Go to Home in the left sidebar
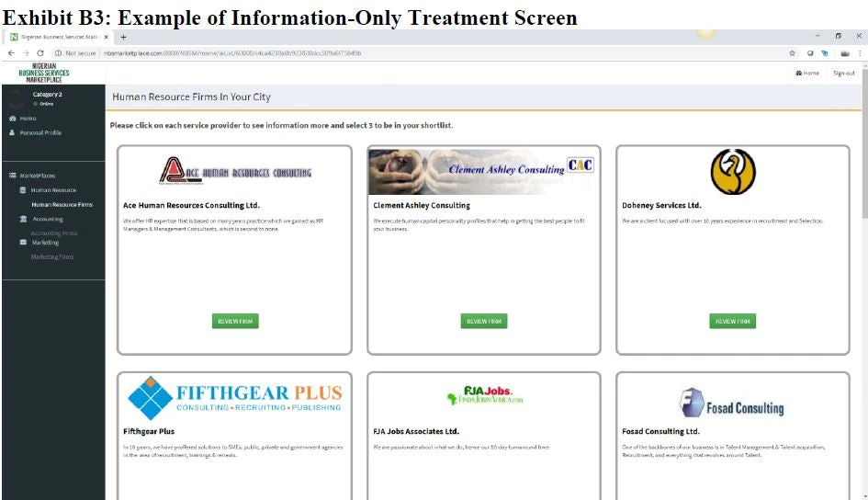The width and height of the screenshot is (868, 500). click(x=28, y=119)
